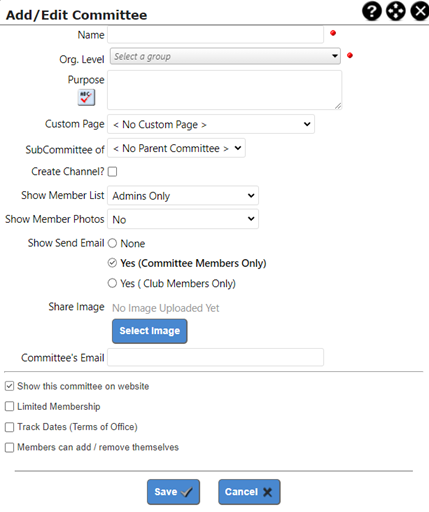Select the None radio for Send Email
The width and height of the screenshot is (429, 512).
(112, 243)
